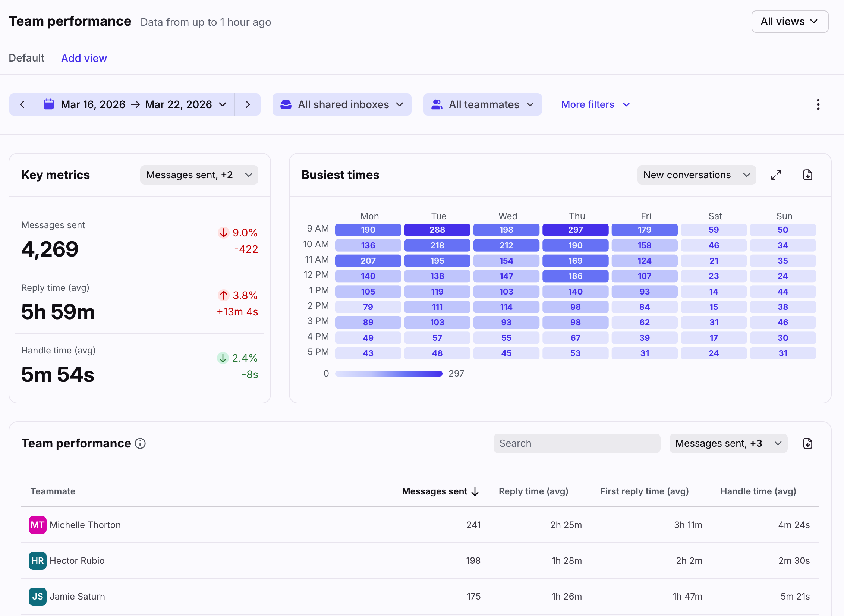This screenshot has height=616, width=844.
Task: Click info icon beside Team performance
Action: coord(140,443)
